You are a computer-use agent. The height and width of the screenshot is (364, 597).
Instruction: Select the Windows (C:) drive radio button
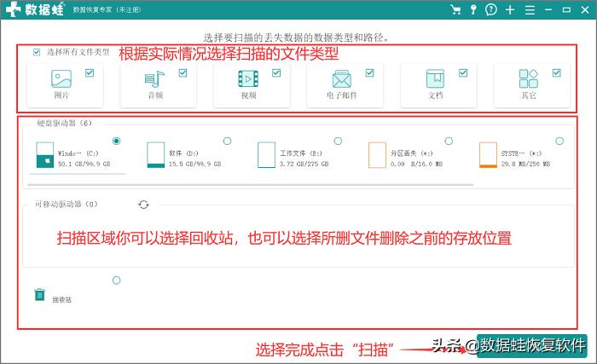click(117, 142)
